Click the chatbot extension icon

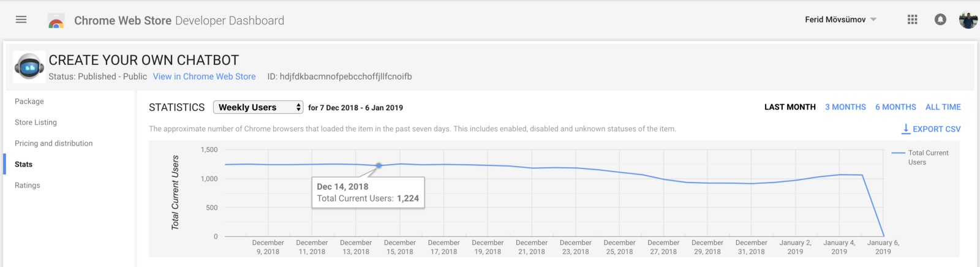pyautogui.click(x=29, y=67)
